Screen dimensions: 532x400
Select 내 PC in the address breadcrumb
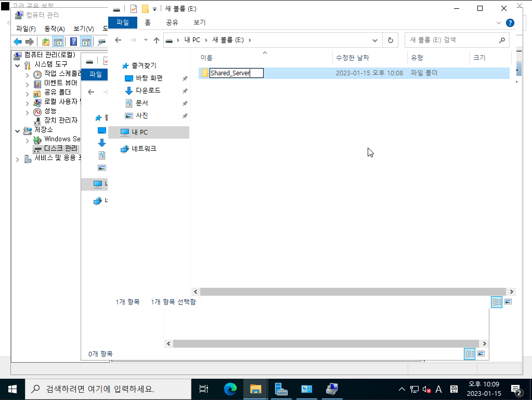pos(192,40)
